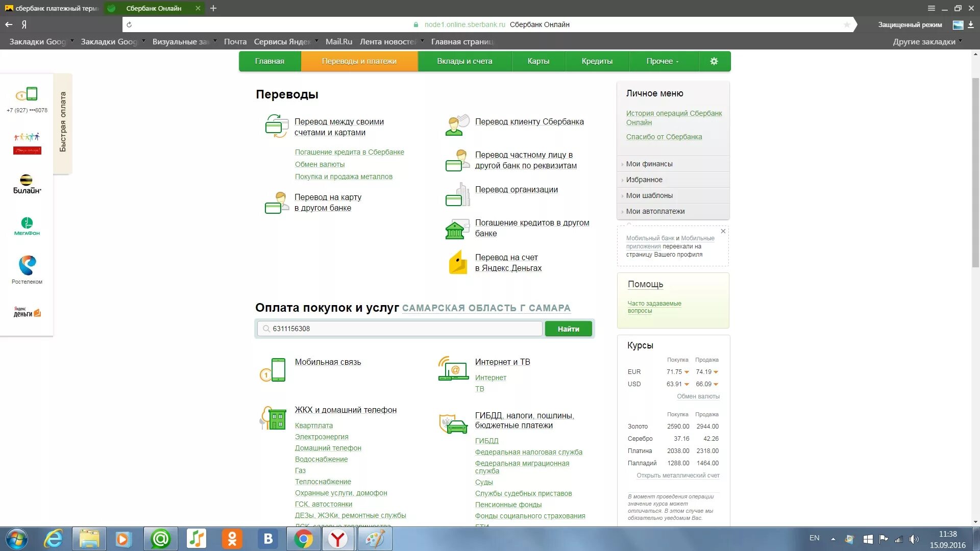This screenshot has height=551, width=980.
Task: Click the Мобильная связь phone icon
Action: click(274, 369)
